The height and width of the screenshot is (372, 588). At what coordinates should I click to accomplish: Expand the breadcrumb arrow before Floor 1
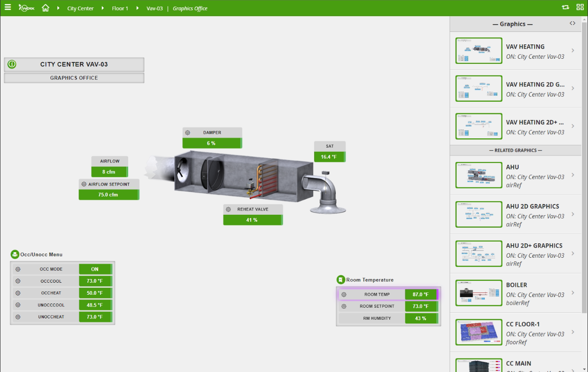(103, 8)
